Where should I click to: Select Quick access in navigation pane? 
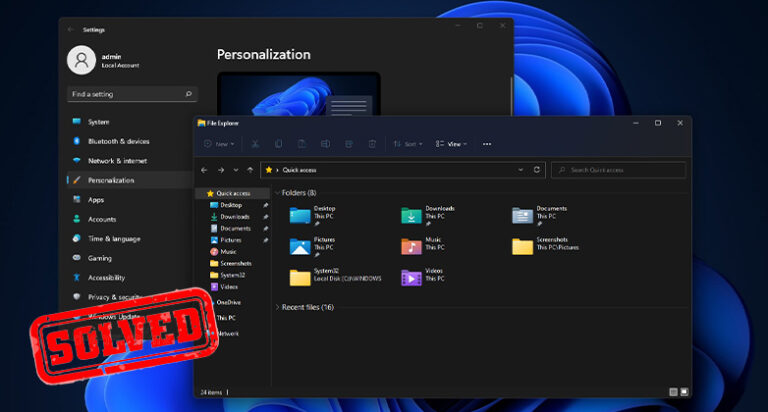pyautogui.click(x=233, y=194)
